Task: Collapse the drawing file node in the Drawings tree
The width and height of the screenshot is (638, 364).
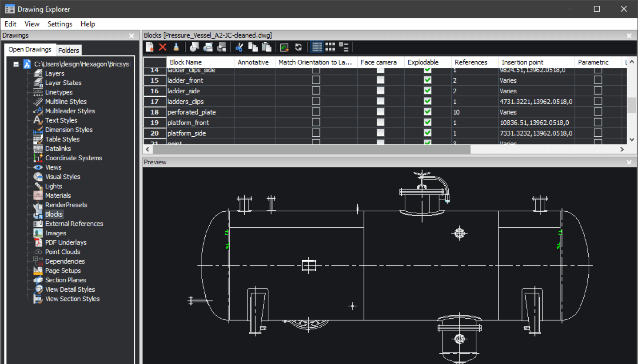Action: (x=16, y=64)
